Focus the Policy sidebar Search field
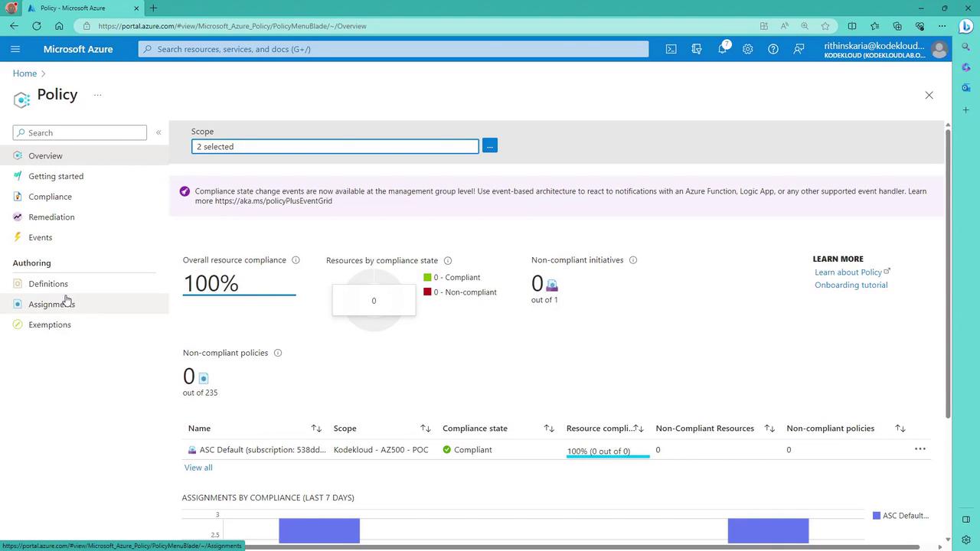 click(x=80, y=132)
